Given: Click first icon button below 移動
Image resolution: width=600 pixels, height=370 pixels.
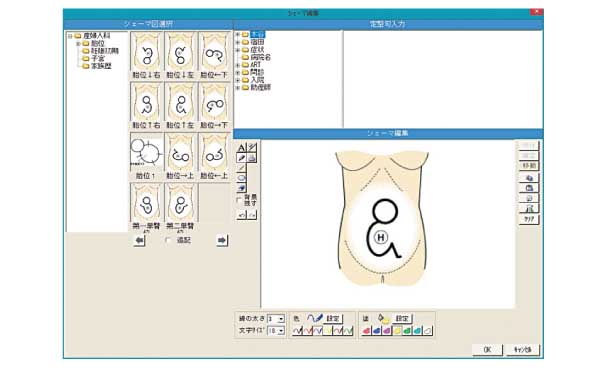Looking at the screenshot, I should 529,178.
